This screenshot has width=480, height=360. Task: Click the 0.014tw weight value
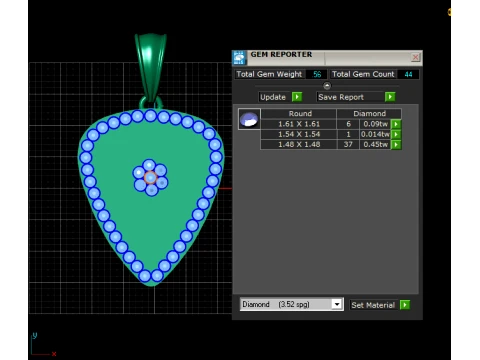click(375, 134)
